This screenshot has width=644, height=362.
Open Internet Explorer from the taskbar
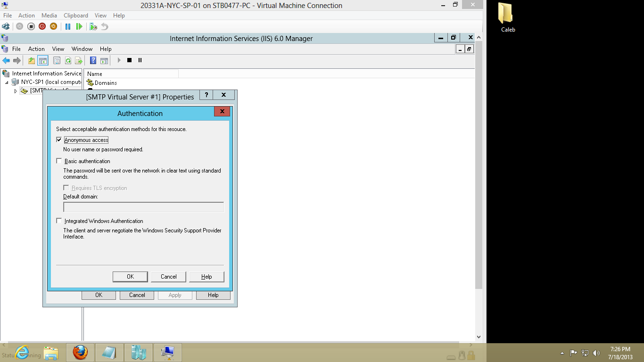pos(22,353)
